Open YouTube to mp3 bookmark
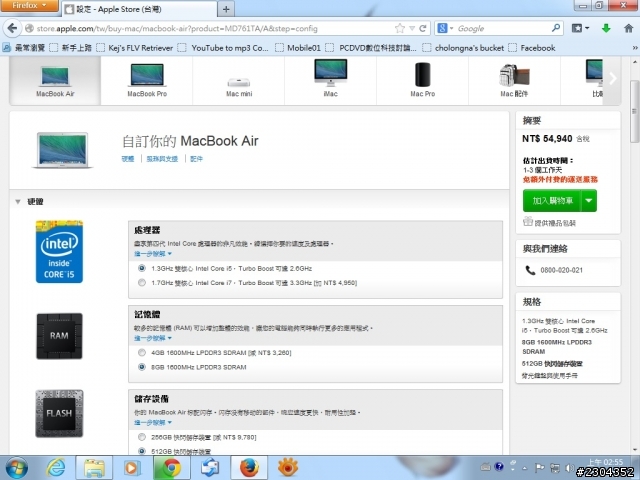 224,48
